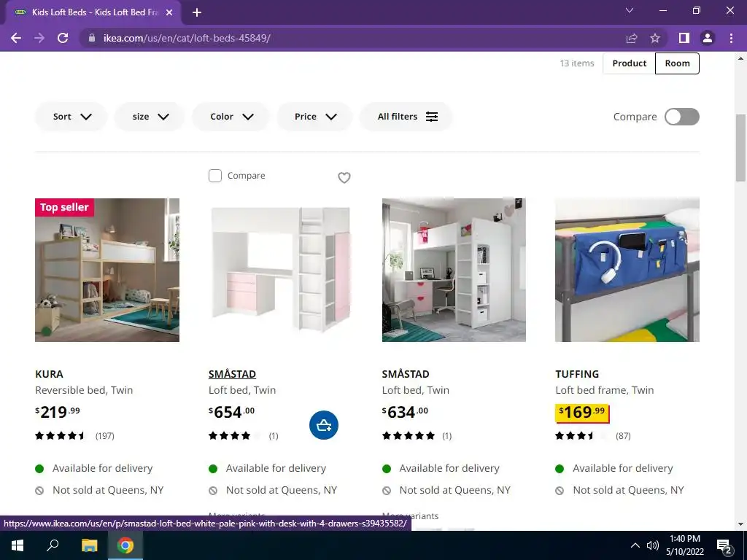Click the SMÅSTAD room scene image
747x560 pixels.
pos(454,270)
